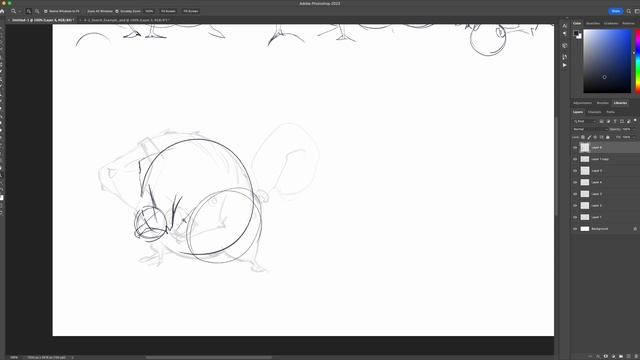Viewport: 640px width, 360px height.
Task: Lock transparent pixels icon
Action: pyautogui.click(x=583, y=137)
